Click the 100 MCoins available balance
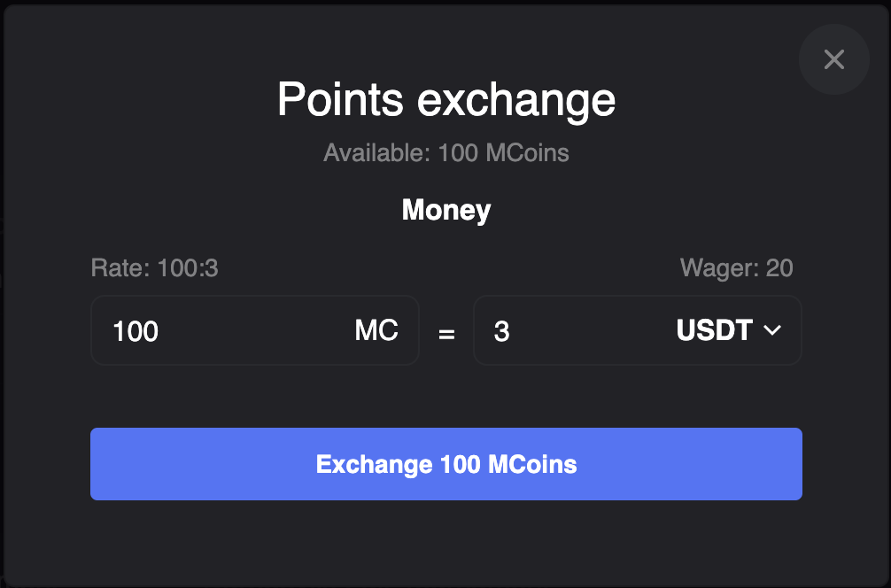891x588 pixels. (x=503, y=153)
